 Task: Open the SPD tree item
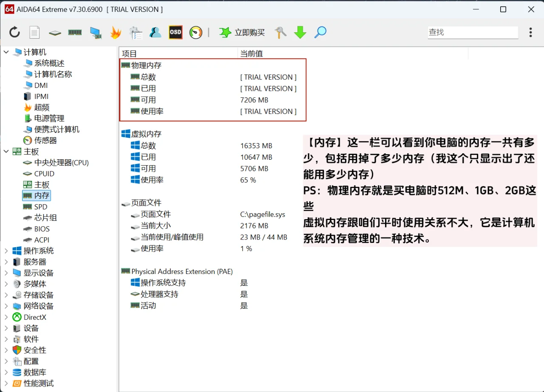coord(41,207)
